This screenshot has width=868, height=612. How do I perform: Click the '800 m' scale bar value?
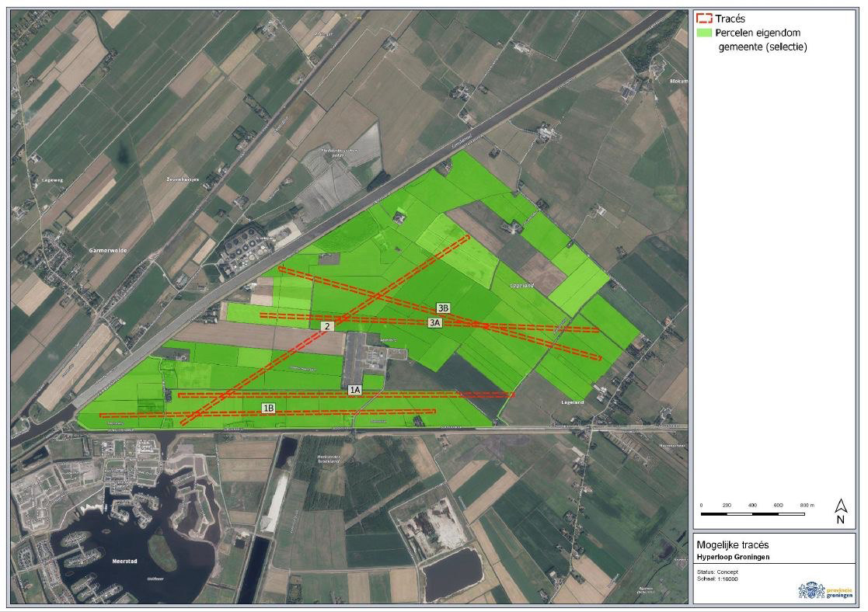[807, 505]
